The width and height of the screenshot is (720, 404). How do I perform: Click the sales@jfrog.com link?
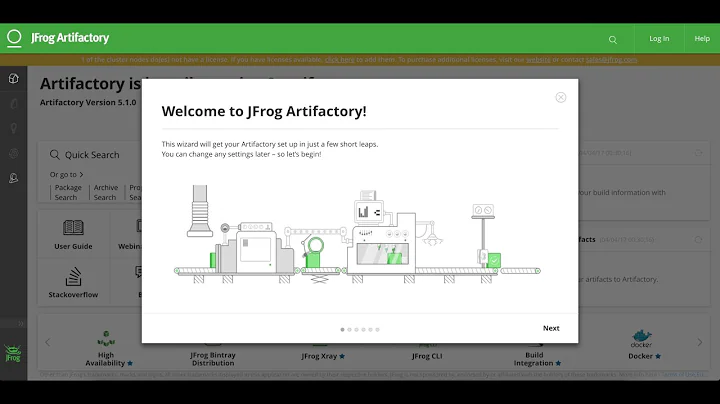[611, 60]
